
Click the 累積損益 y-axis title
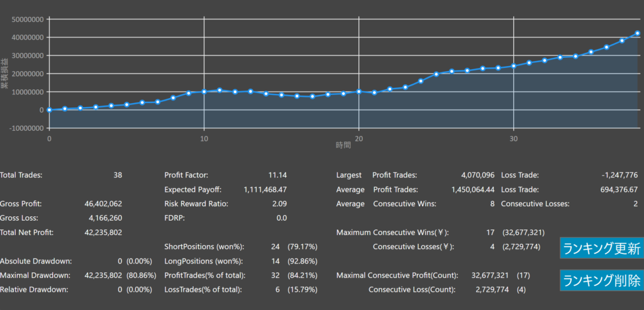[x=5, y=73]
